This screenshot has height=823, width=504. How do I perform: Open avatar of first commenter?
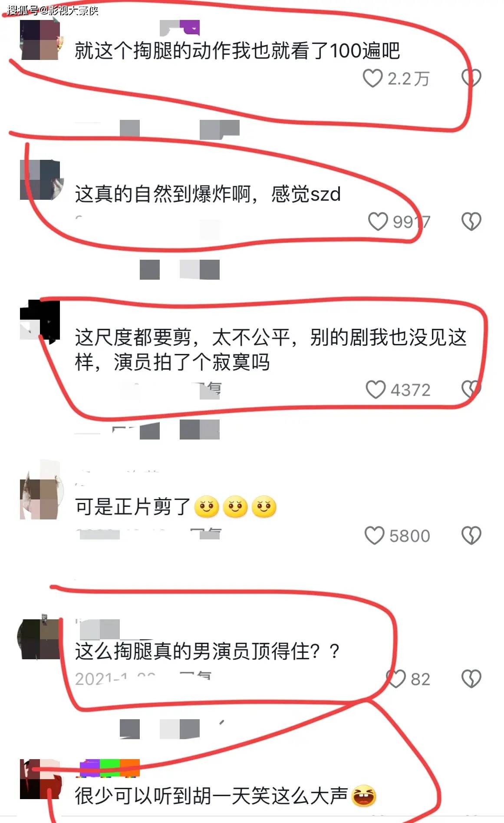click(40, 40)
